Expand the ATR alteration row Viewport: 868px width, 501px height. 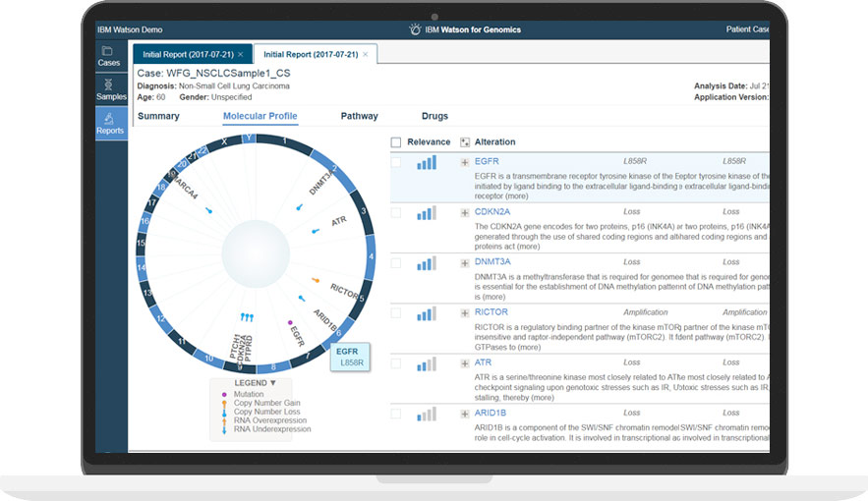[x=465, y=363]
